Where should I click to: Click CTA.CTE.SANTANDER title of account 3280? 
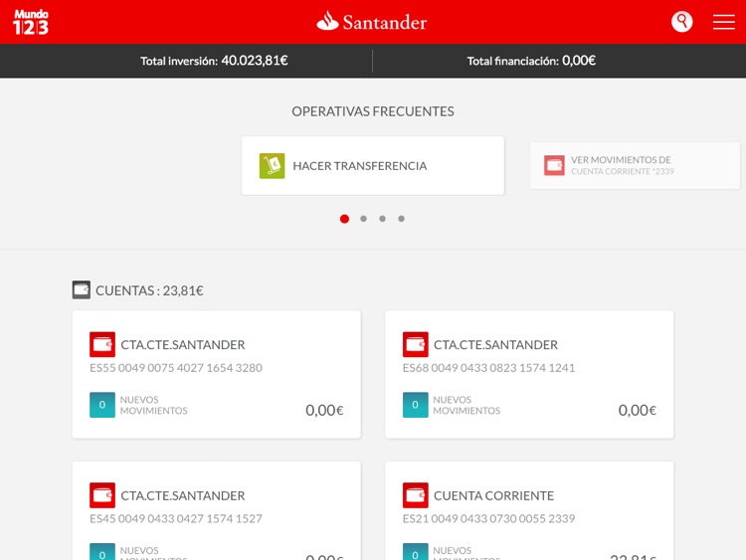pyautogui.click(x=183, y=345)
